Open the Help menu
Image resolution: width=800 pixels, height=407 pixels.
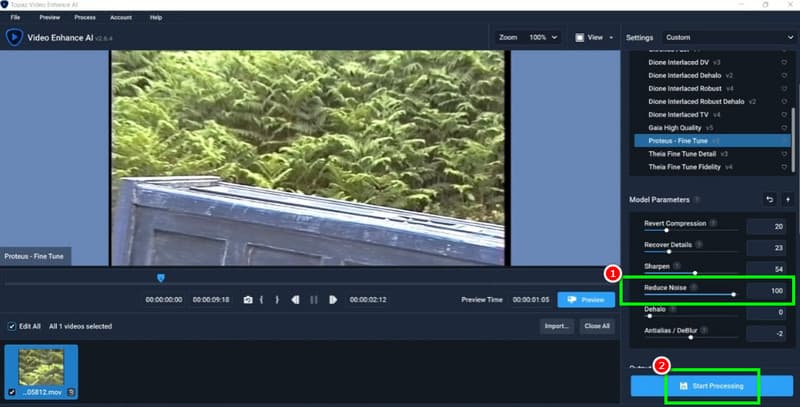(156, 17)
